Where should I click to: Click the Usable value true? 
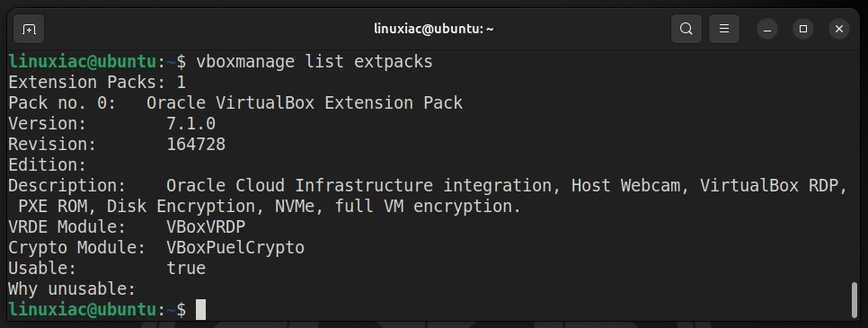coord(186,268)
